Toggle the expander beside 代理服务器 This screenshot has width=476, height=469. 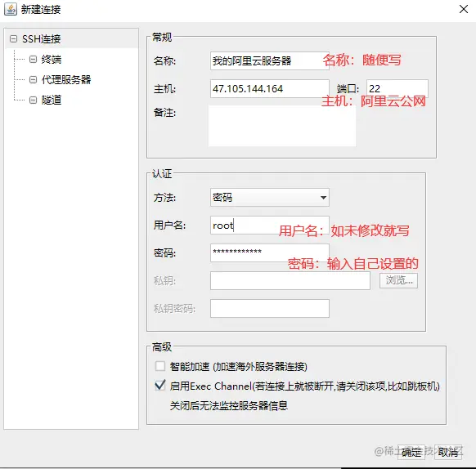coord(33,79)
